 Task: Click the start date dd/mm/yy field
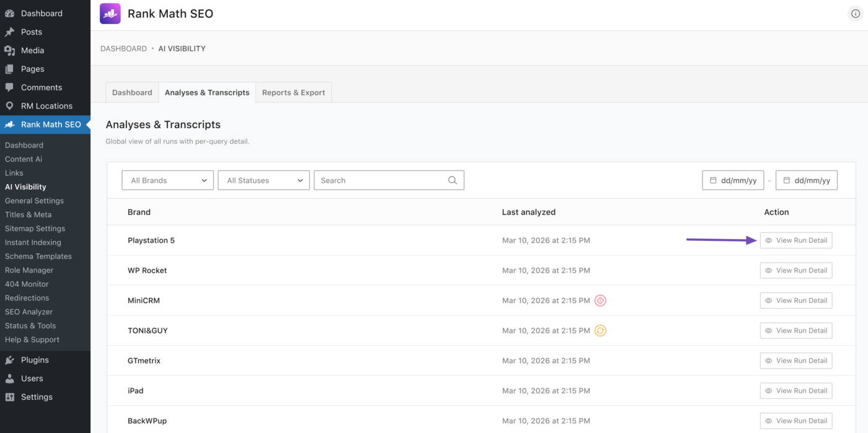coord(733,180)
